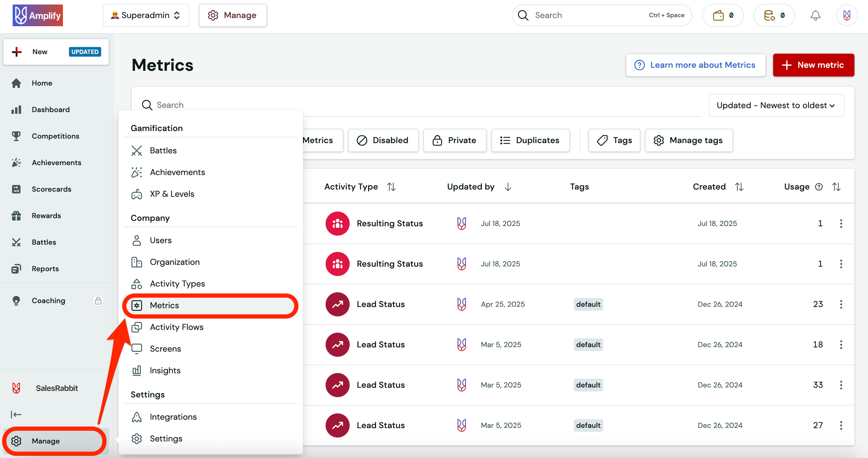Focus the global Search field
Screen dimensions: 868x458
coord(601,15)
